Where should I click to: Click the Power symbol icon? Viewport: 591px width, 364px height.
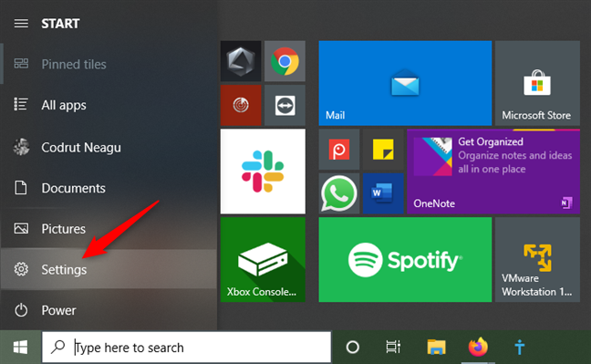[21, 310]
